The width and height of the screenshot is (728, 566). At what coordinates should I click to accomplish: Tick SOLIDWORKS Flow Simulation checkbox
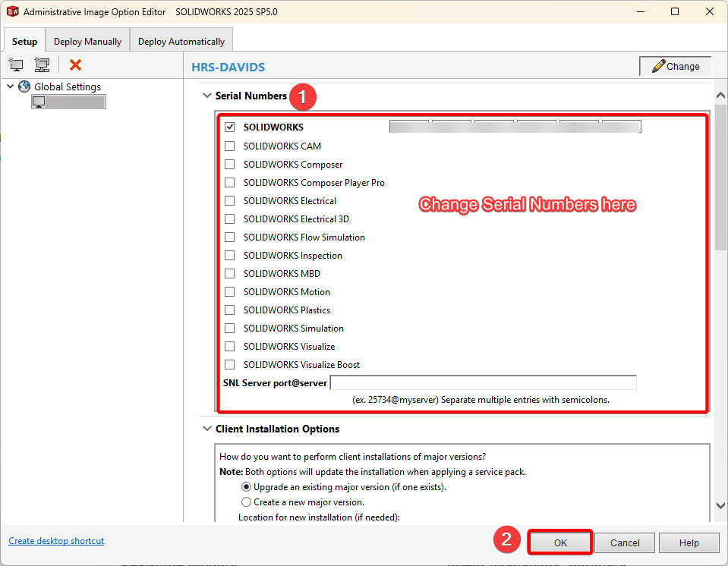click(229, 237)
